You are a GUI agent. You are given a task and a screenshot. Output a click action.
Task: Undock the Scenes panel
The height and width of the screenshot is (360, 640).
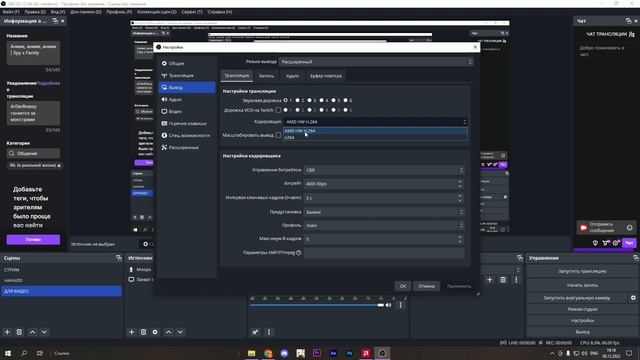(119, 258)
